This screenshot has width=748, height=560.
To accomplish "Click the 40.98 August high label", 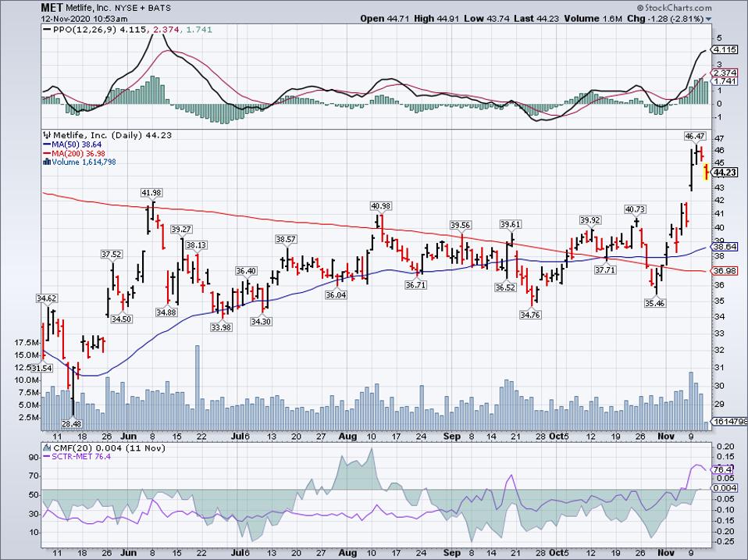I will point(381,205).
